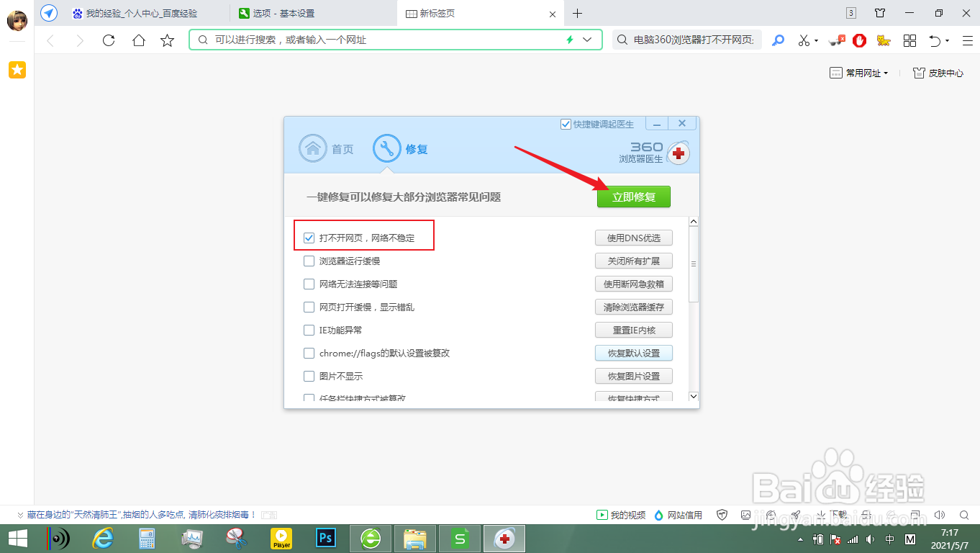
Task: Click the rocket accelerator icon in status bar
Action: pyautogui.click(x=796, y=515)
